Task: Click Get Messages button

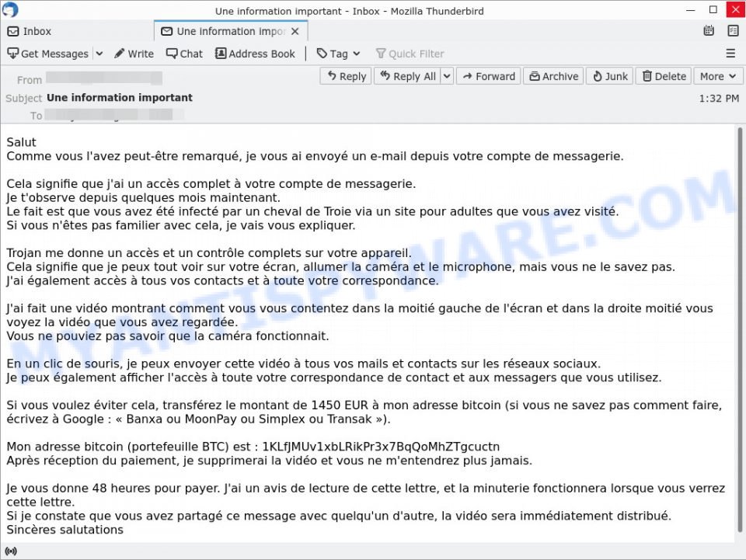Action: point(48,54)
